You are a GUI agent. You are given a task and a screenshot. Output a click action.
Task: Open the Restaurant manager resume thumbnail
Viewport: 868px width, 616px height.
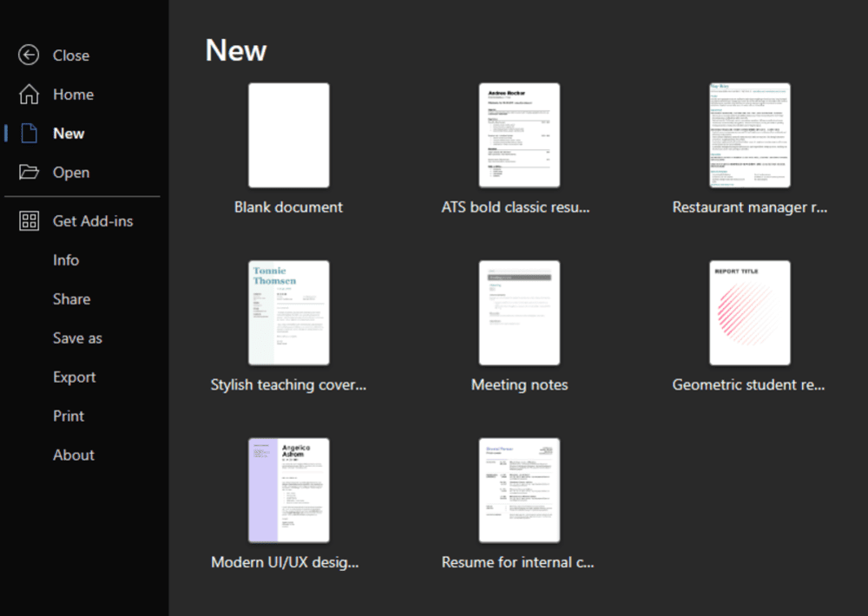click(x=750, y=135)
